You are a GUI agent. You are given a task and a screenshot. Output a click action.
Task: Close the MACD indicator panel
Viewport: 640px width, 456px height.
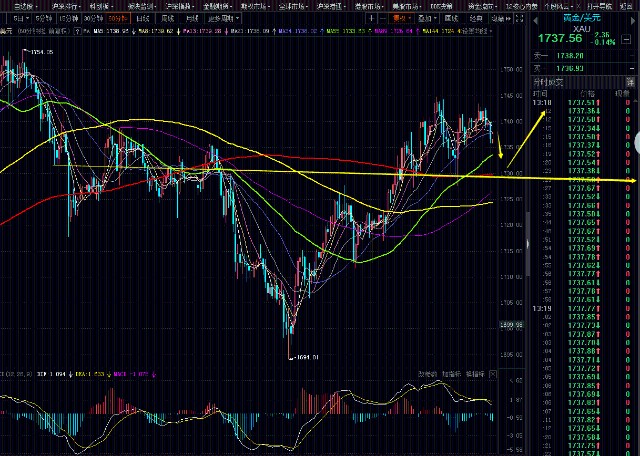(493, 374)
